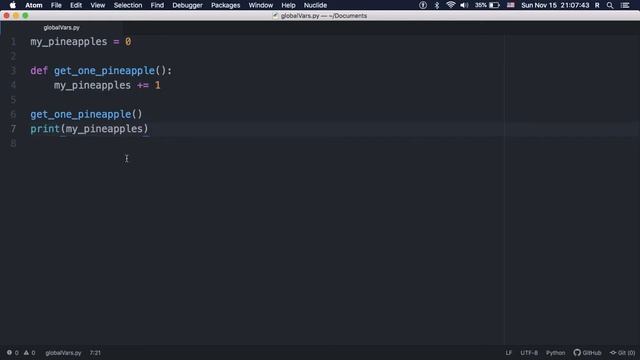Open the GitHub status bar panel
Image resolution: width=640 pixels, height=360 pixels.
click(587, 353)
